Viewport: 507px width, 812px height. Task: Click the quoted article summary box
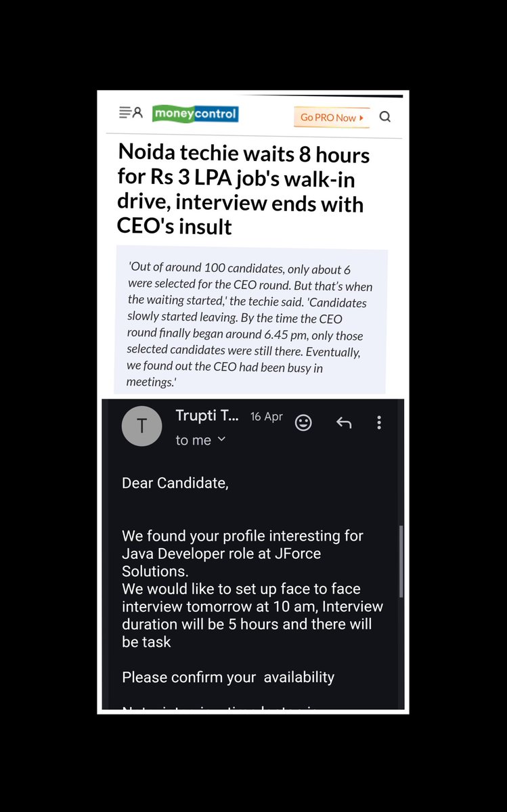pos(250,321)
